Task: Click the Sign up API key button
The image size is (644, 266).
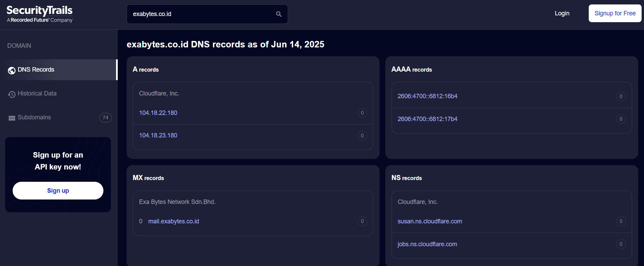Action: coord(58,191)
